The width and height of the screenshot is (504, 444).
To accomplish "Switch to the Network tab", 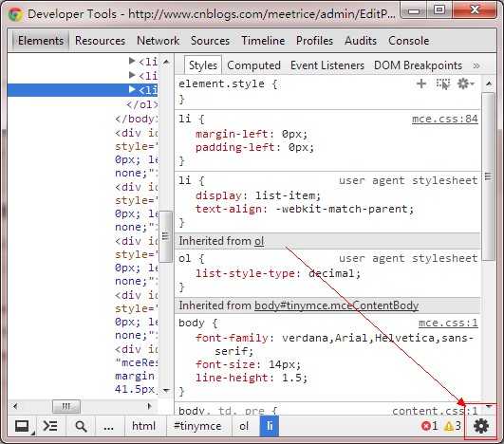I will pyautogui.click(x=158, y=41).
